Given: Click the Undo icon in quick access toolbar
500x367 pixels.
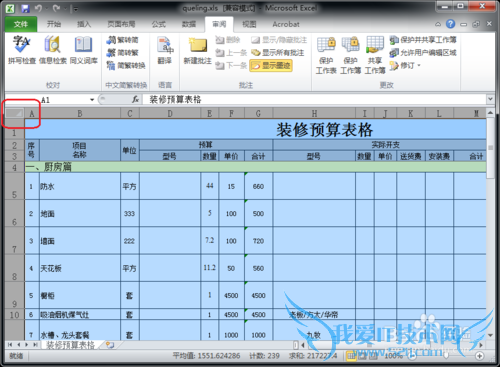Looking at the screenshot, I should click(38, 8).
